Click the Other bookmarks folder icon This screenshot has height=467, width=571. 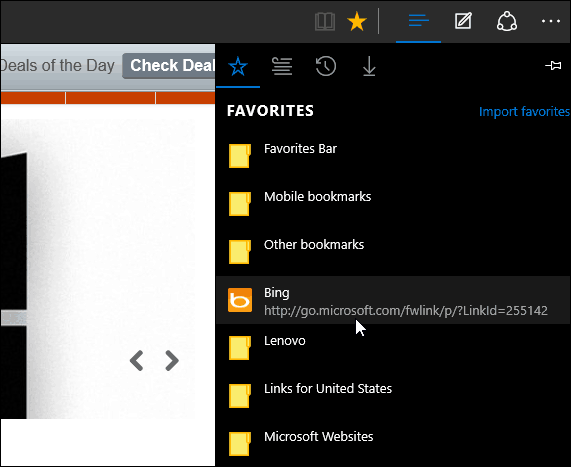pyautogui.click(x=240, y=252)
